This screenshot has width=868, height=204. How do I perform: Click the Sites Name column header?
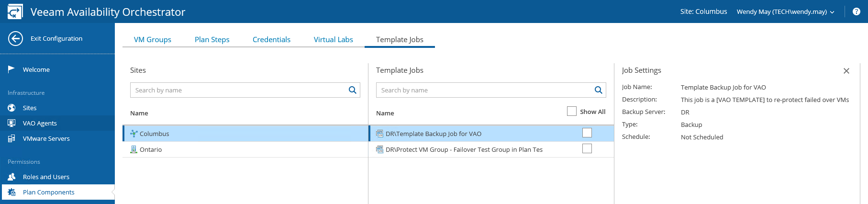tap(139, 113)
